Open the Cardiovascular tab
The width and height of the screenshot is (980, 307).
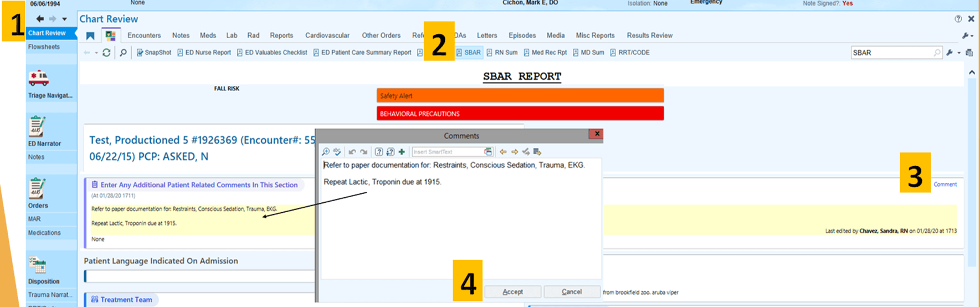[327, 35]
